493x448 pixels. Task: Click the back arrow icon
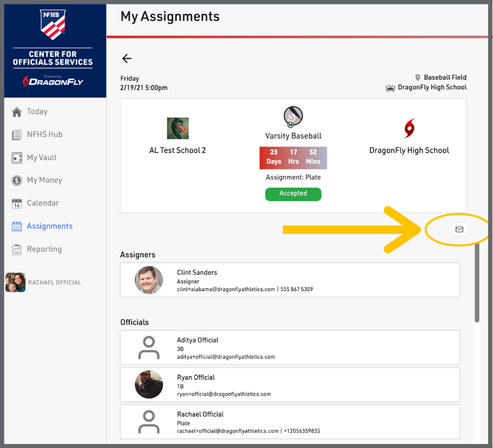tap(127, 59)
